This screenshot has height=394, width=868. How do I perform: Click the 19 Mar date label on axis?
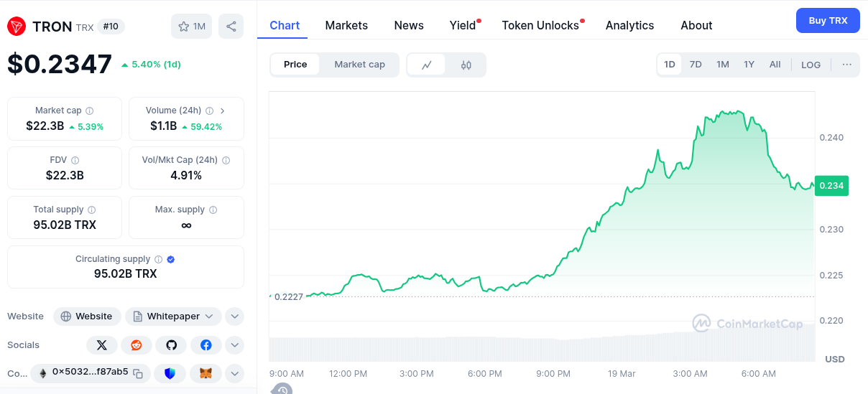[x=622, y=374]
